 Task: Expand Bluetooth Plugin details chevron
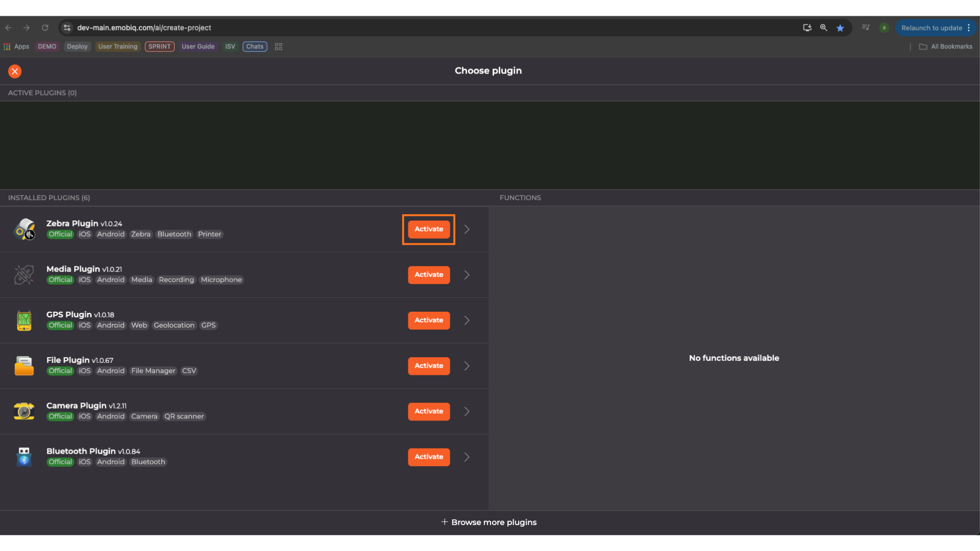point(467,457)
